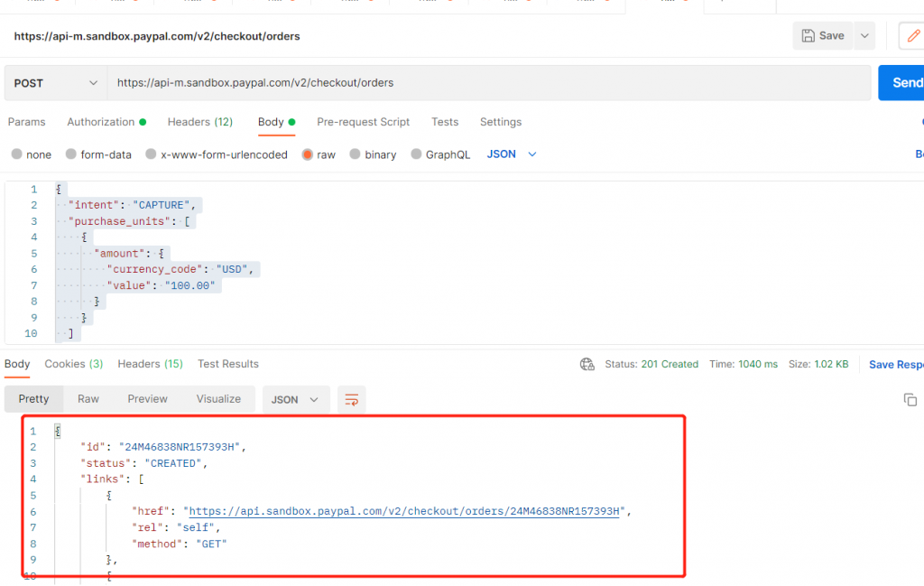Click the Size 1.02 KB value
Image resolution: width=924 pixels, height=586 pixels.
click(x=831, y=365)
